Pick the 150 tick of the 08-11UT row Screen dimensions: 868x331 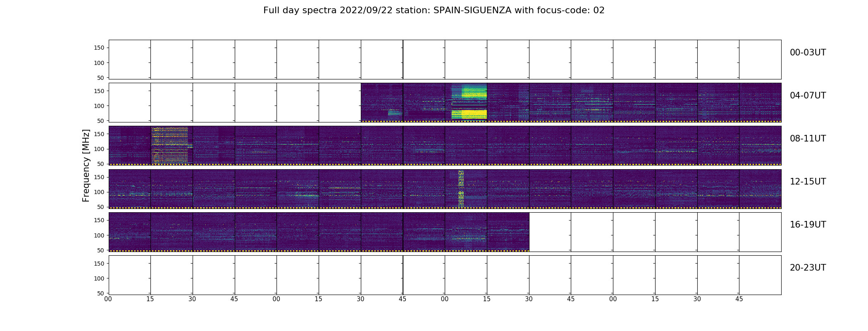(99, 134)
